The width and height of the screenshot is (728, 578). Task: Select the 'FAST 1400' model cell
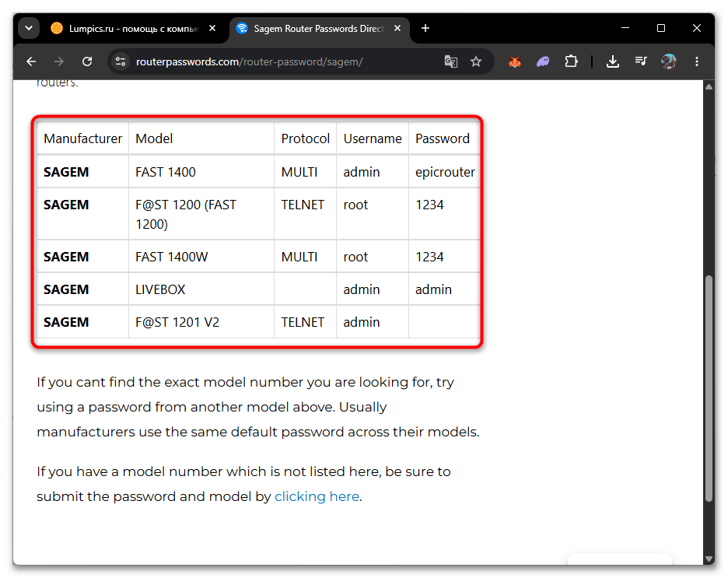201,172
